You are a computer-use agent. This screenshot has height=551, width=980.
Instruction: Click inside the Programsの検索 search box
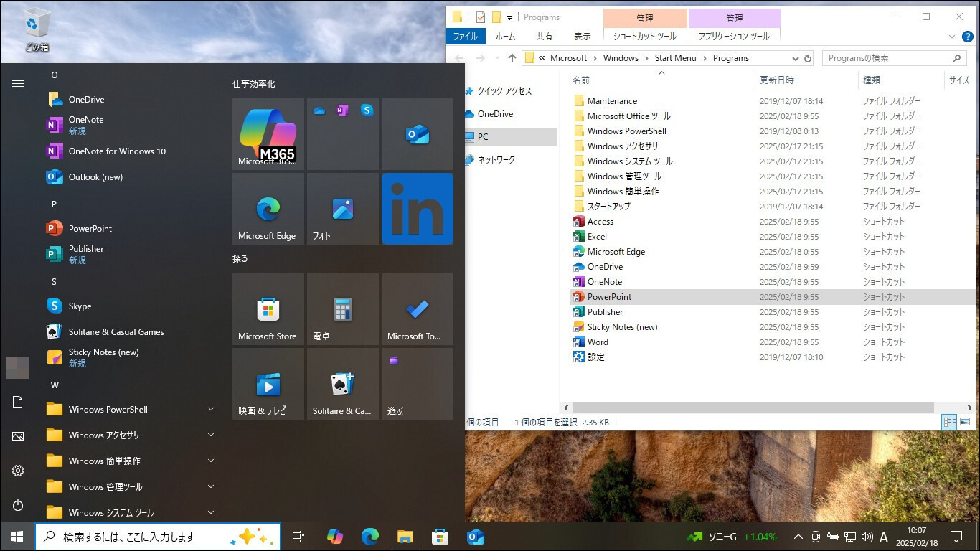click(894, 58)
